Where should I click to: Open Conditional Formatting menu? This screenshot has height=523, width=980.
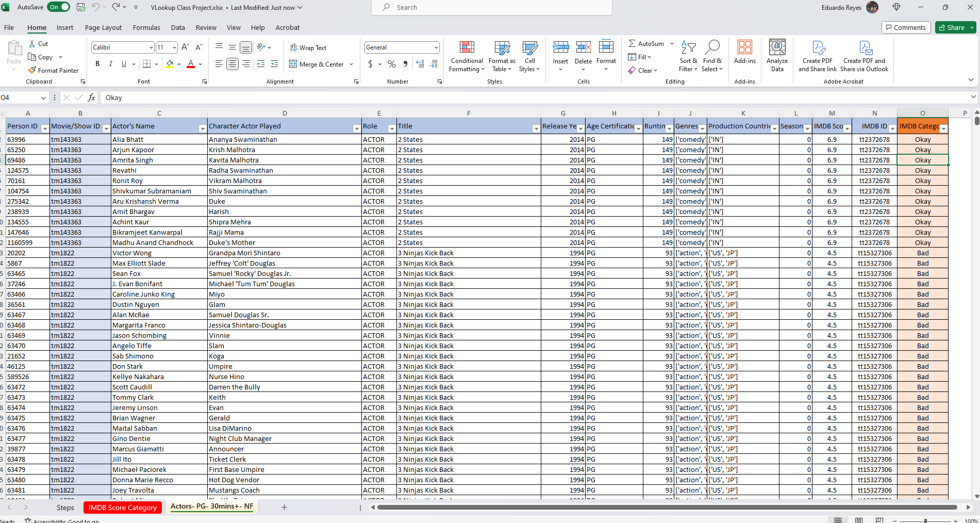467,56
